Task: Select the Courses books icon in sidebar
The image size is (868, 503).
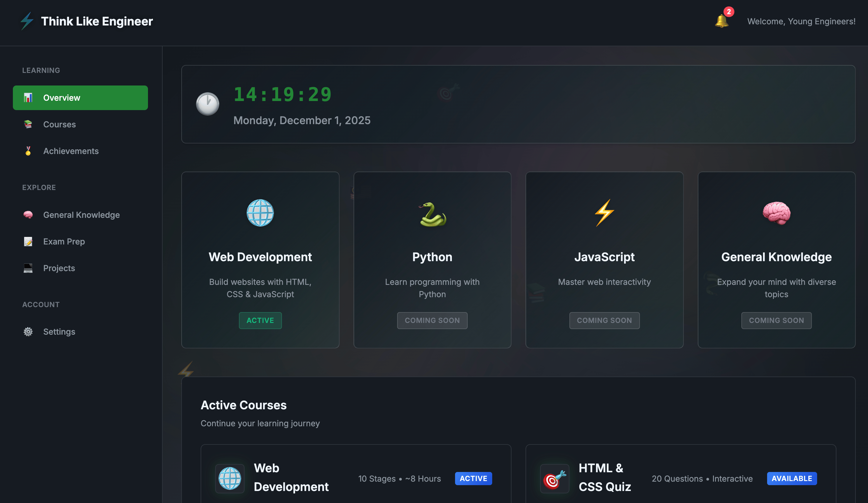Action: click(28, 124)
